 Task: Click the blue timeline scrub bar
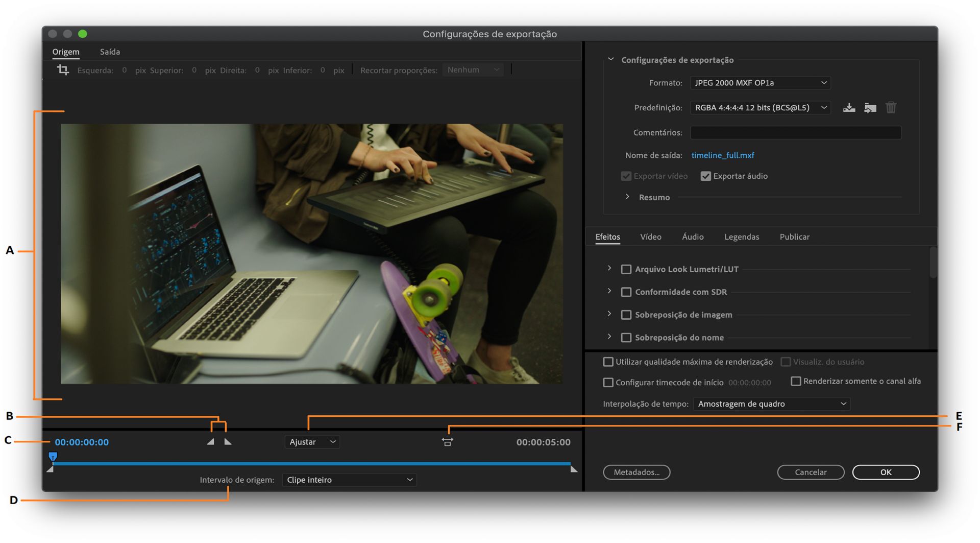[311, 464]
